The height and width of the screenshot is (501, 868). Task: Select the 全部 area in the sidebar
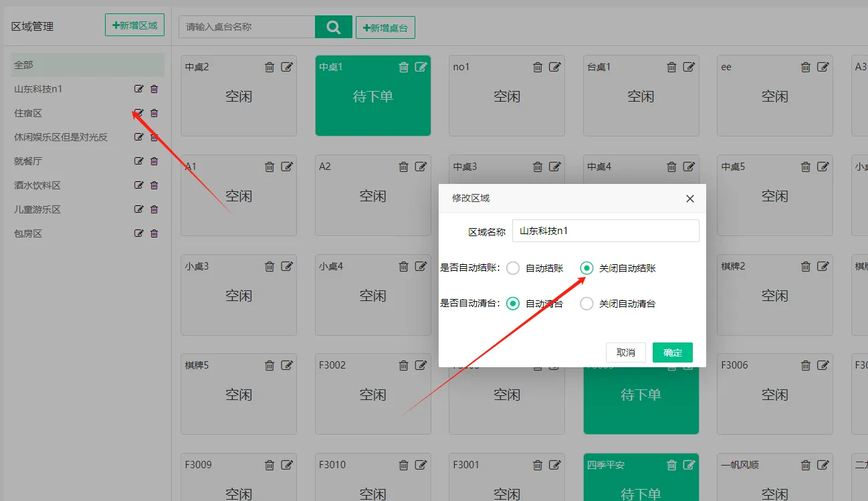pos(88,65)
